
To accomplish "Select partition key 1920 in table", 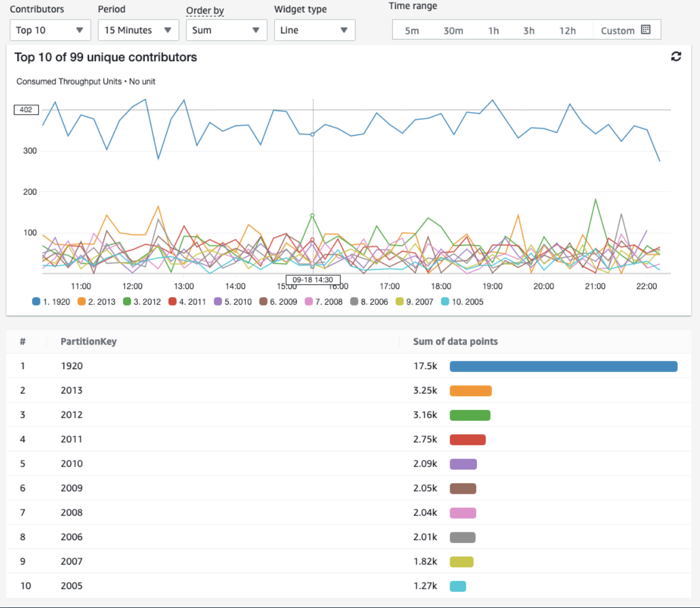I will pos(72,366).
